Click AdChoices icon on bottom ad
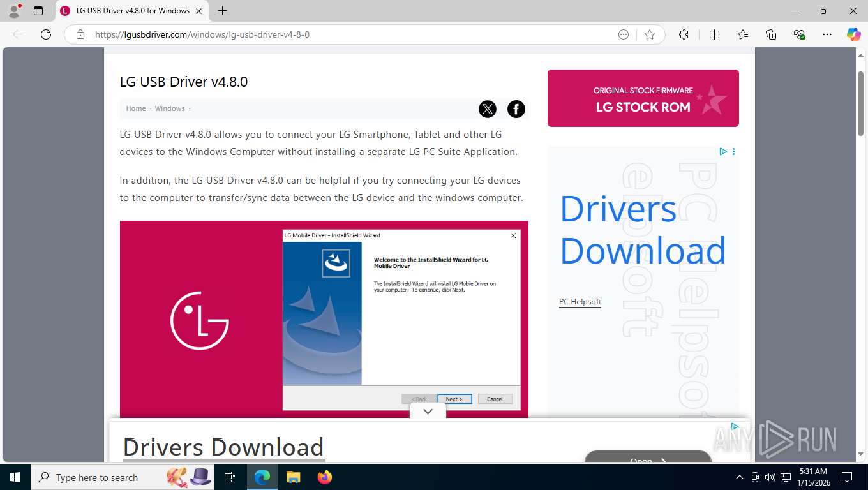Image resolution: width=868 pixels, height=490 pixels. tap(735, 426)
